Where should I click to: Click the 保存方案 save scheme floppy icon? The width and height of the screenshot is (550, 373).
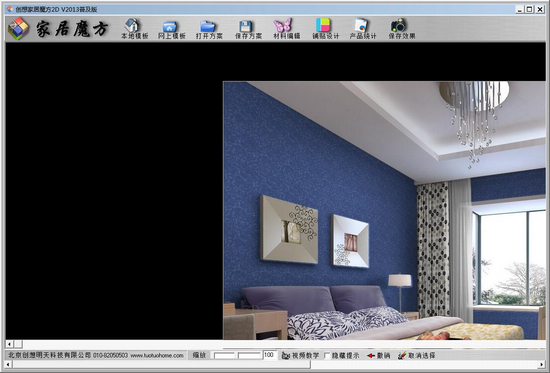248,29
